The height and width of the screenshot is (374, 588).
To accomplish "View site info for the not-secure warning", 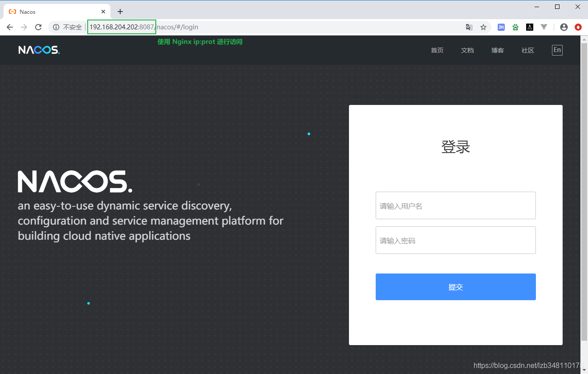I will pyautogui.click(x=56, y=27).
